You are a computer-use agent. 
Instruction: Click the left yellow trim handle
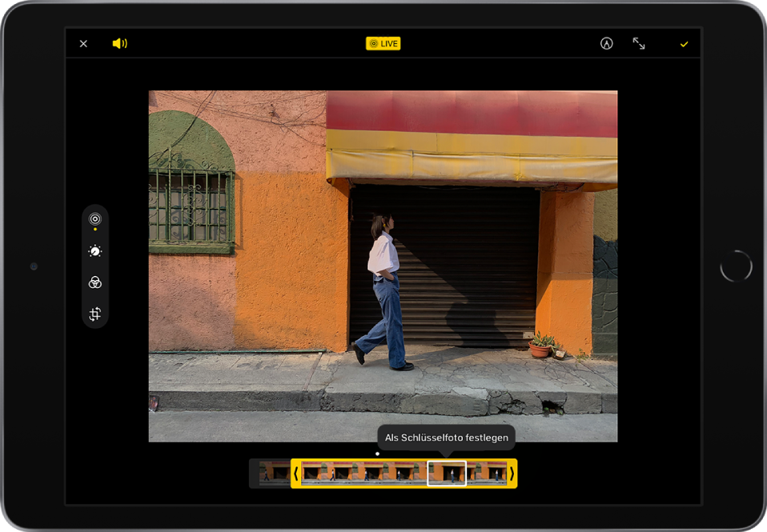(295, 474)
